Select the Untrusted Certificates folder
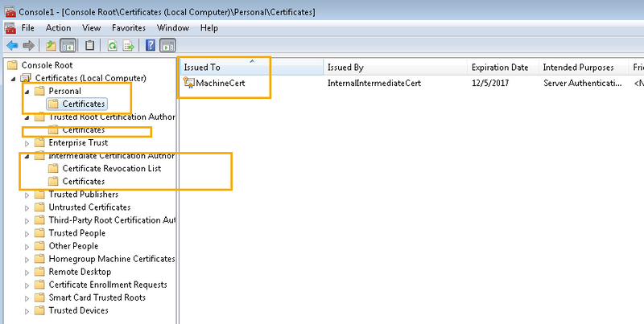 pyautogui.click(x=89, y=207)
